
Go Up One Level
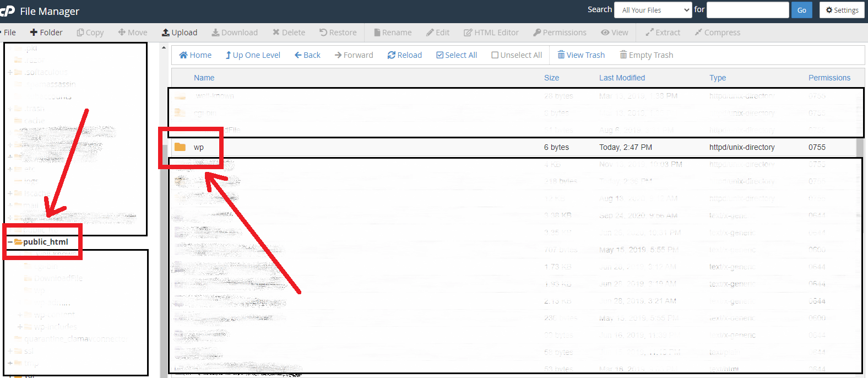(253, 55)
